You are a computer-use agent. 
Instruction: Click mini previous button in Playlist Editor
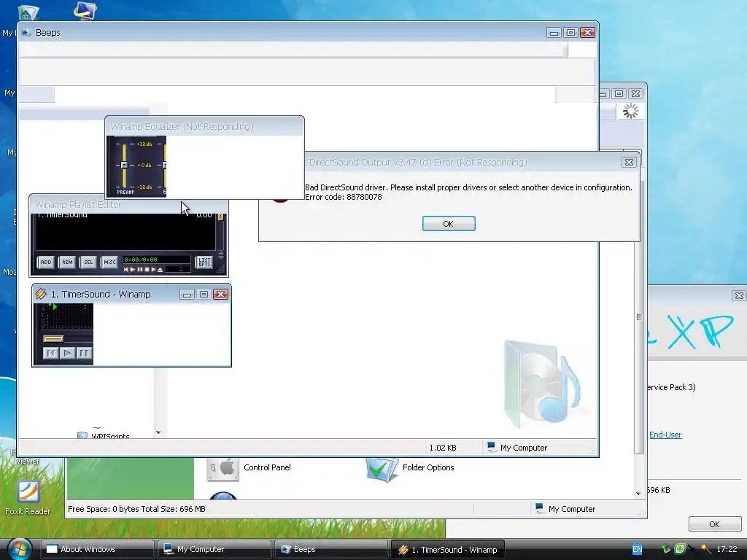tap(126, 270)
